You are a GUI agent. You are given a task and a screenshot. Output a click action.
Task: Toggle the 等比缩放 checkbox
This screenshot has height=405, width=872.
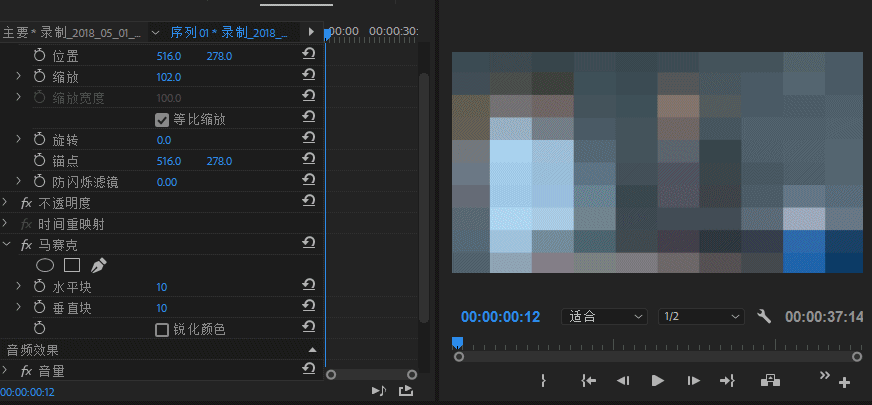pyautogui.click(x=161, y=119)
